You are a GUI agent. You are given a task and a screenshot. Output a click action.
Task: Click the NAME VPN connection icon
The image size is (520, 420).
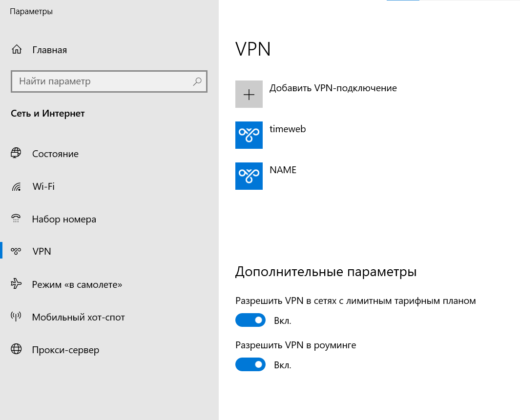point(249,176)
